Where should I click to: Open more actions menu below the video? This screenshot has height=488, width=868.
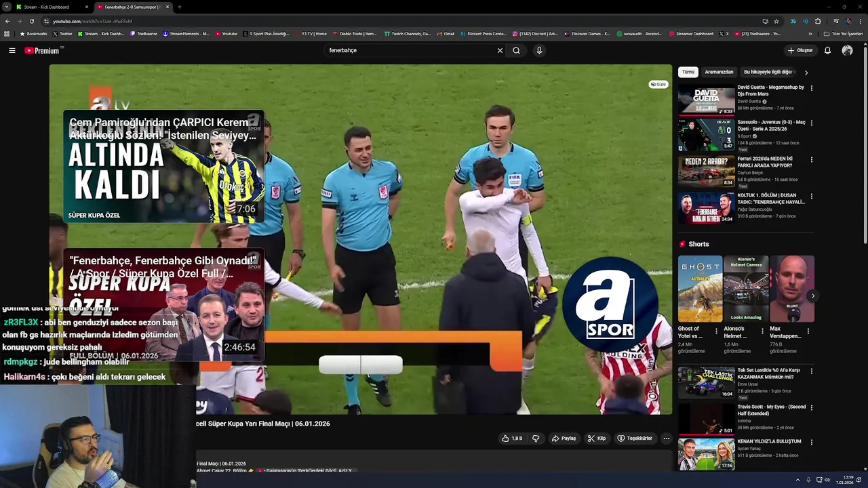pos(666,439)
